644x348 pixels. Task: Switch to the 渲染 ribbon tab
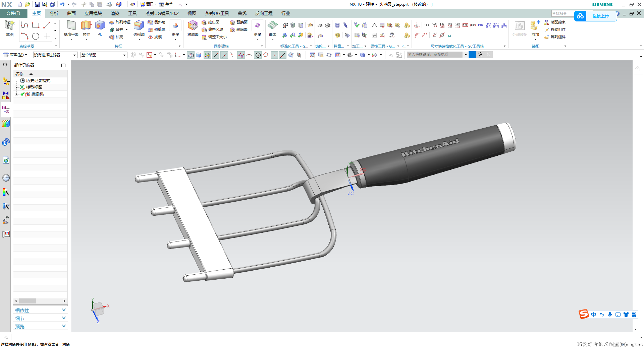tap(115, 13)
